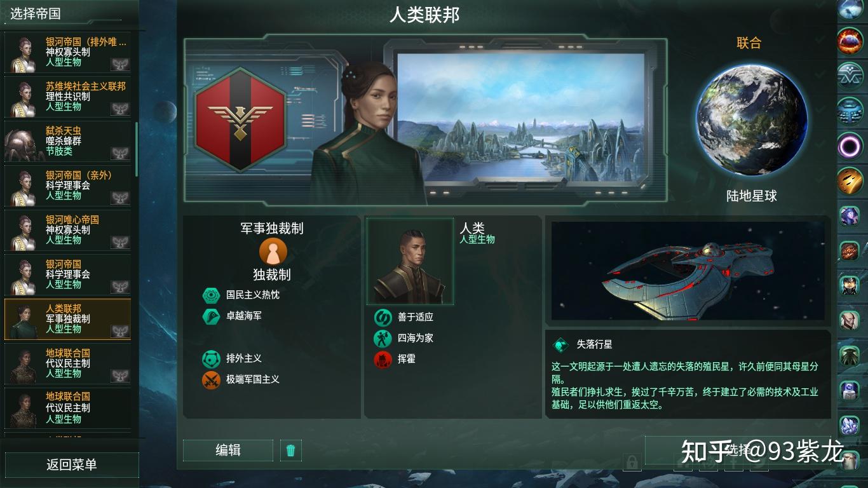Select the 卓越海军 civic icon
The height and width of the screenshot is (488, 868).
coord(211,316)
